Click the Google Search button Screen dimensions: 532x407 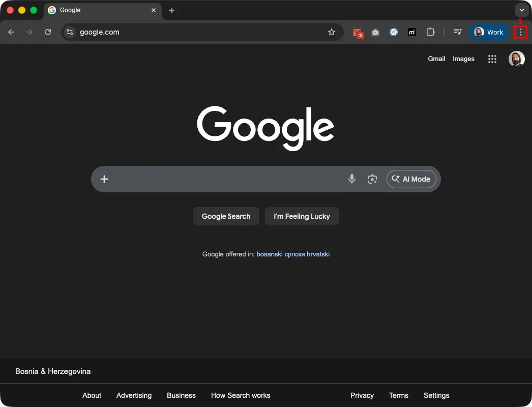226,216
